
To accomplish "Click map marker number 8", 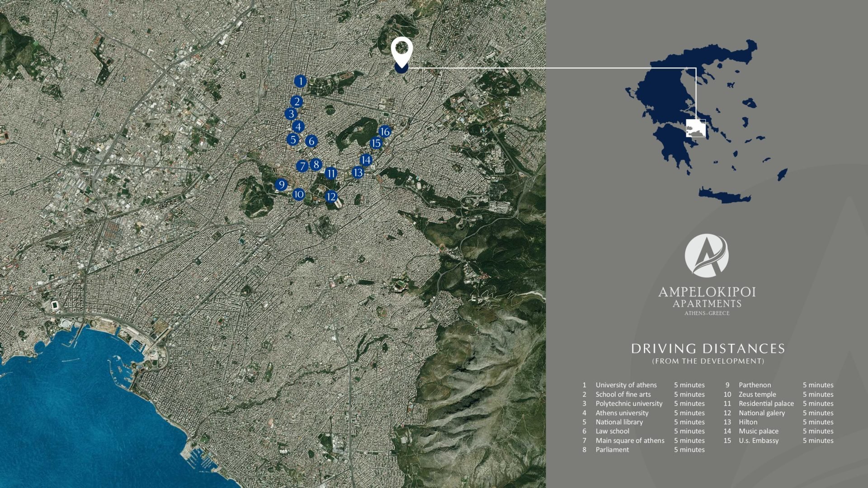I will coord(316,164).
